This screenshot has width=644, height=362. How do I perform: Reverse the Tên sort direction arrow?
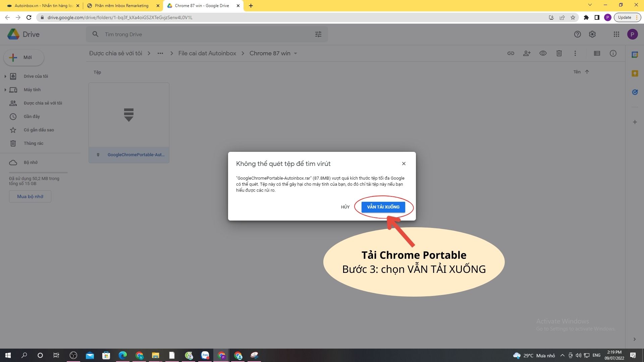click(587, 72)
